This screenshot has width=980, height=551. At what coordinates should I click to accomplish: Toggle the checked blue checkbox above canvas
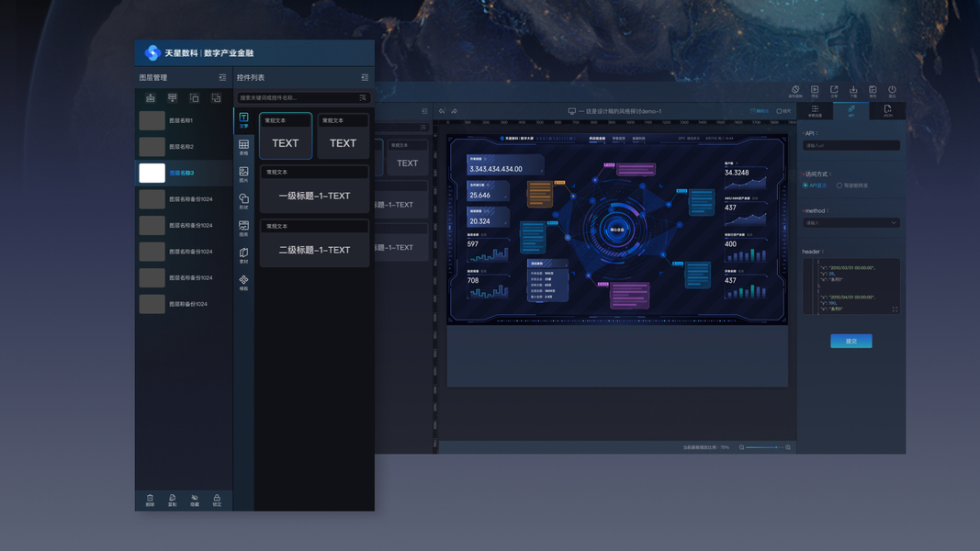pyautogui.click(x=753, y=111)
